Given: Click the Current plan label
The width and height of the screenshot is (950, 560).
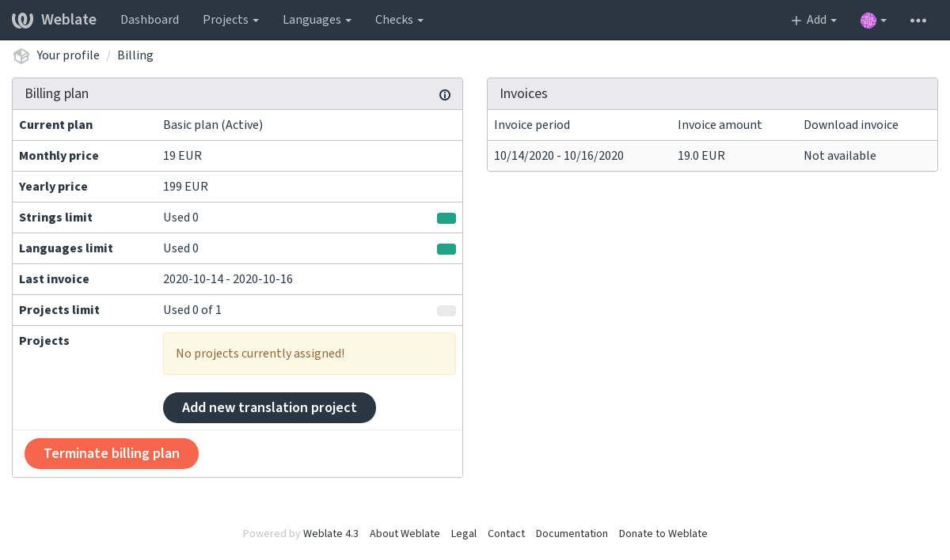Looking at the screenshot, I should click(x=55, y=125).
